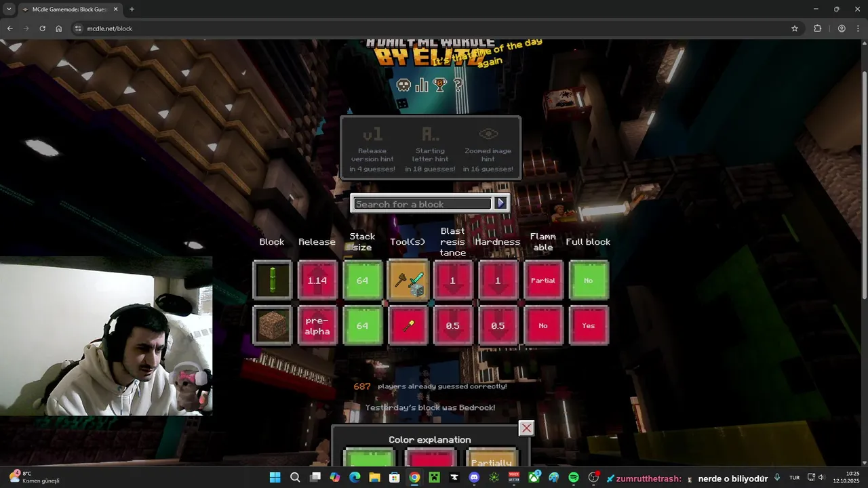Open Windows taskbar search

(x=295, y=477)
